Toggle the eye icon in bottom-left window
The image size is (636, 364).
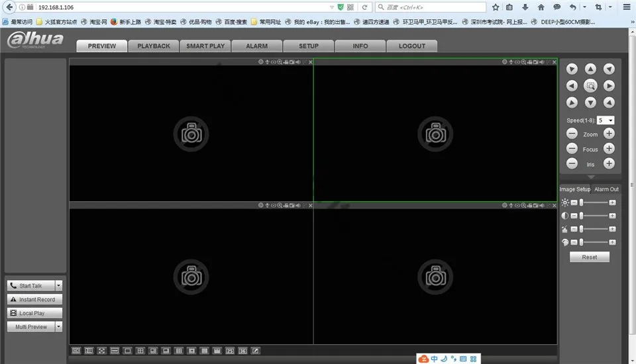pos(274,206)
